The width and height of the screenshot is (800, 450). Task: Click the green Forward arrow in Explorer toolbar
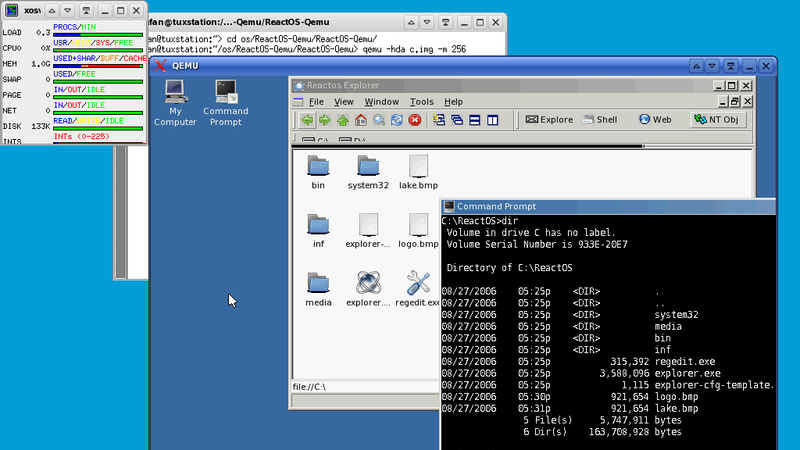[x=326, y=120]
